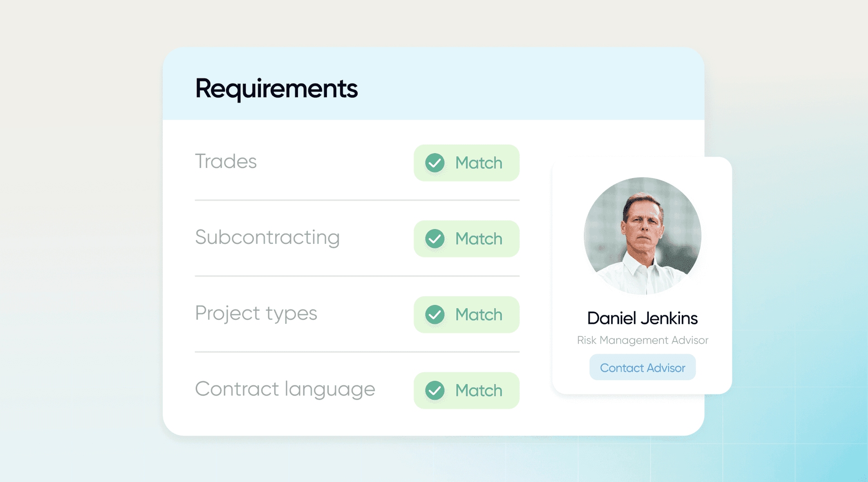Viewport: 868px width, 482px height.
Task: Click the word Match beside Contract language
Action: (x=479, y=391)
